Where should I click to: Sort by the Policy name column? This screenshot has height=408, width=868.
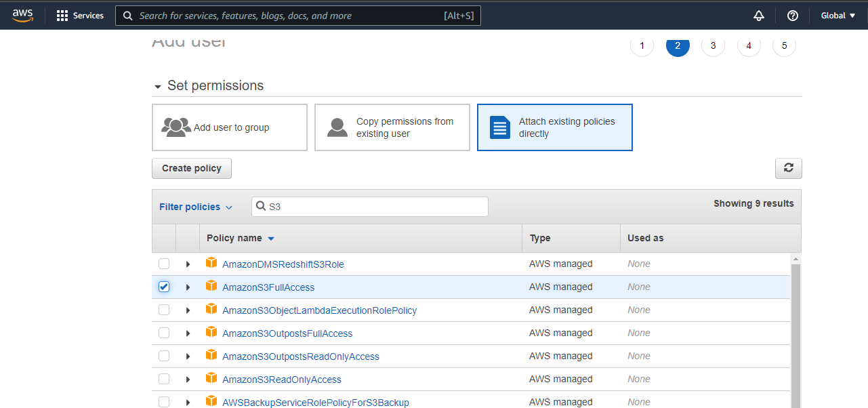(241, 238)
